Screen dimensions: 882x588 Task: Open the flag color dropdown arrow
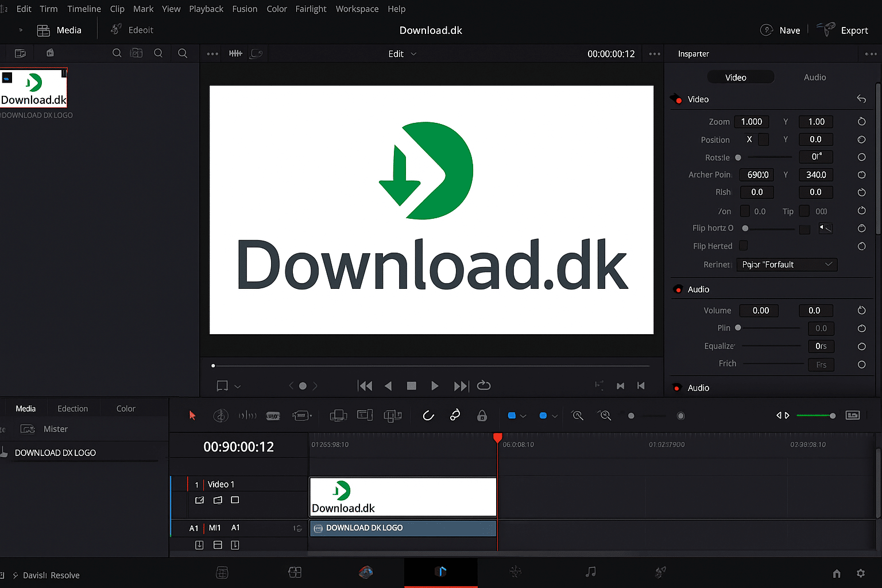coord(523,415)
